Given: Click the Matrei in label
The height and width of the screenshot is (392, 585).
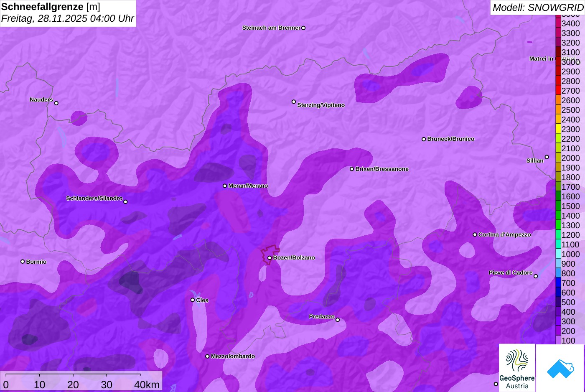Looking at the screenshot, I should pos(541,59).
